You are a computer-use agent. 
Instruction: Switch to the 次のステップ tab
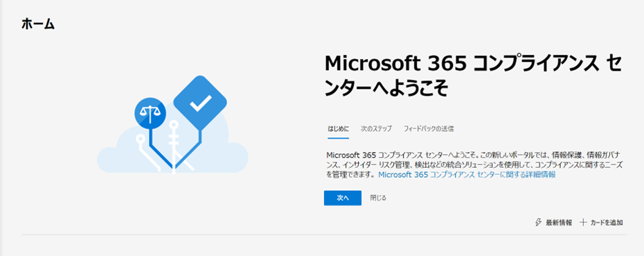tap(376, 129)
